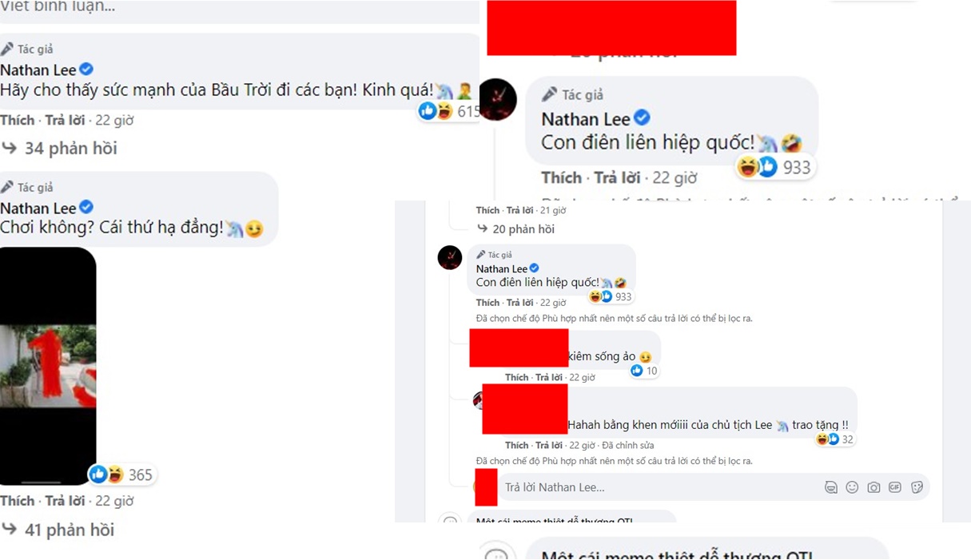Open avatar sticker icon in reply box

[x=830, y=487]
